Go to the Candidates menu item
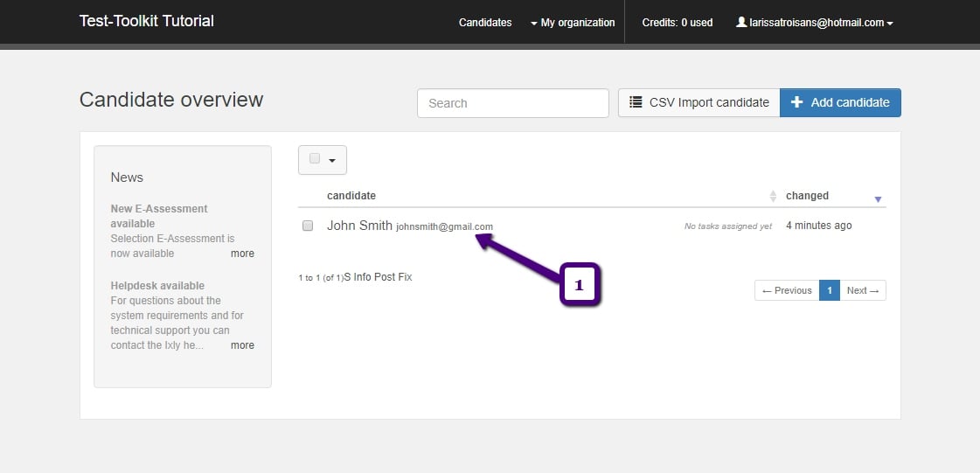The width and height of the screenshot is (980, 473). [485, 23]
